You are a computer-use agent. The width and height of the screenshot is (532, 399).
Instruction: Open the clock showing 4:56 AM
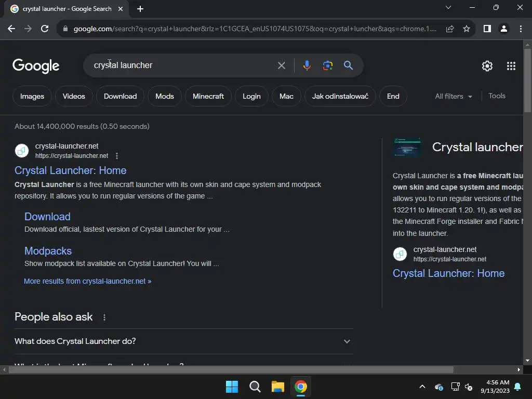click(495, 387)
